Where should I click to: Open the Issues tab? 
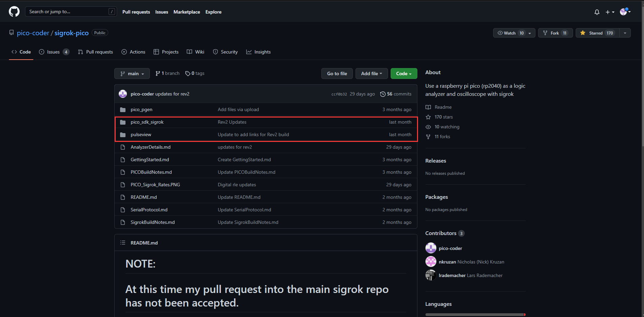point(54,52)
